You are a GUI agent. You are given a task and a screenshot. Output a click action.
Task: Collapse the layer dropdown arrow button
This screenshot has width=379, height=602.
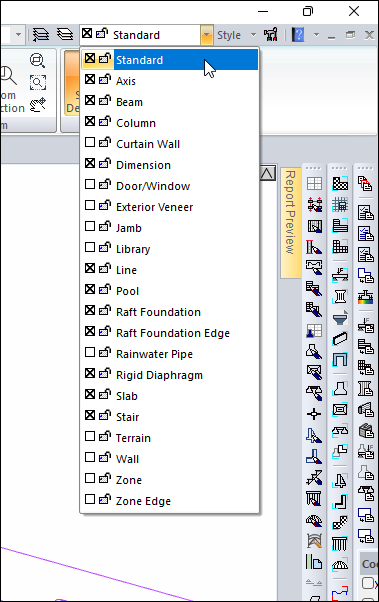tap(206, 35)
